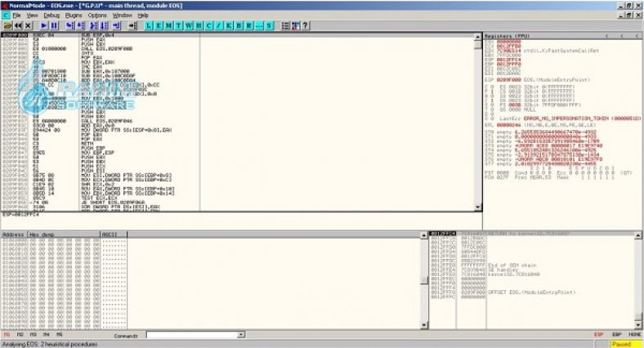Open the File menu
Screen dimensions: 644x348
[17, 16]
